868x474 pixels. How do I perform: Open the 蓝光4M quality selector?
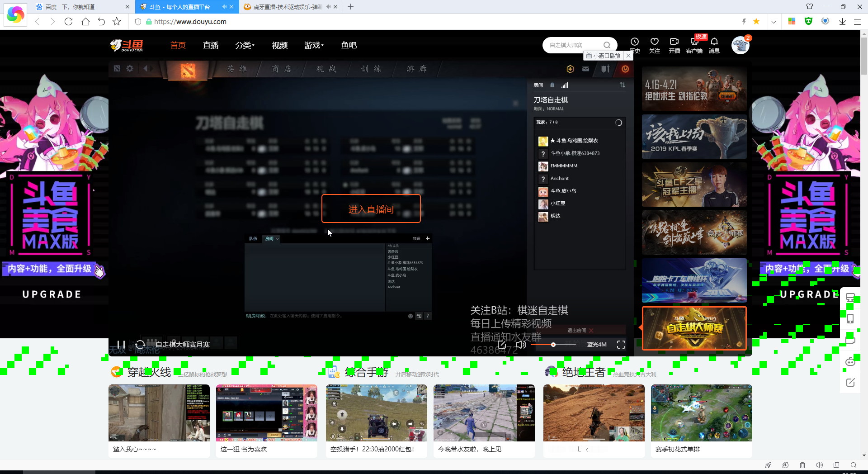tap(597, 345)
